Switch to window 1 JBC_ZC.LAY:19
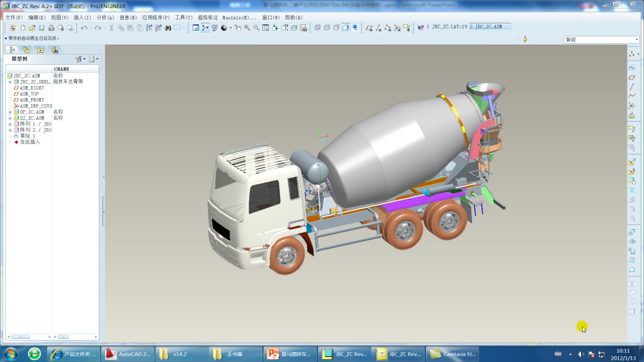 pos(446,27)
